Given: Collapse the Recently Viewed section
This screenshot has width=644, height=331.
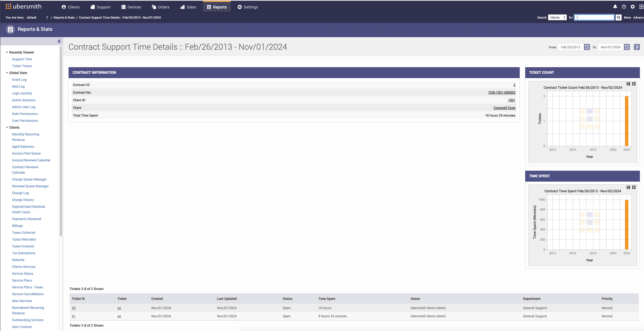Looking at the screenshot, I should coord(7,52).
